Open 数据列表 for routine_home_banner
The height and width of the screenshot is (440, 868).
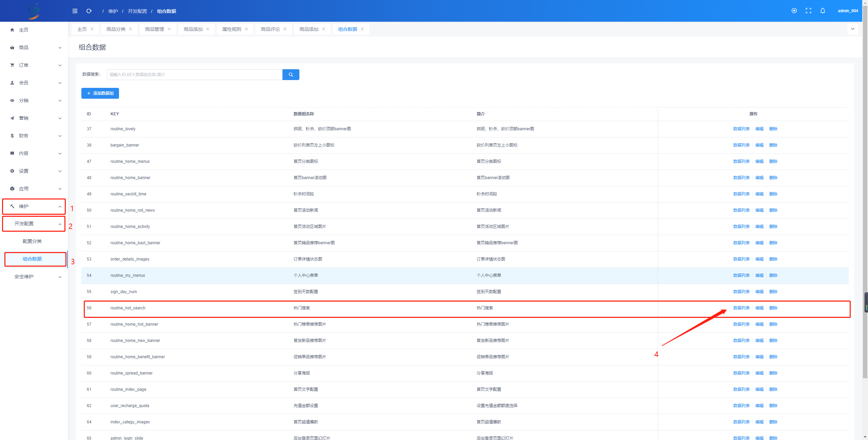742,178
